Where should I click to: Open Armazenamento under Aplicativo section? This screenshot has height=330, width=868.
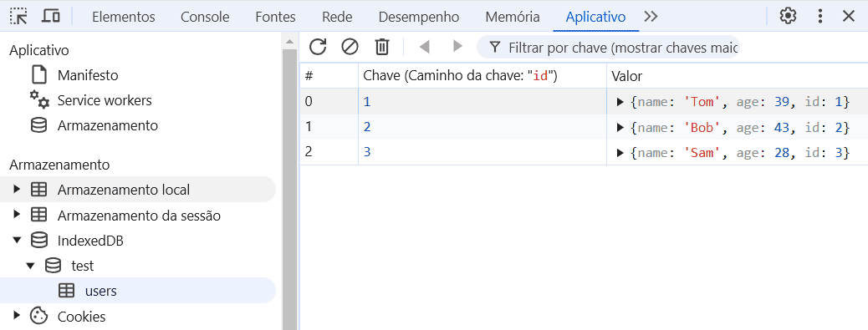[x=107, y=125]
